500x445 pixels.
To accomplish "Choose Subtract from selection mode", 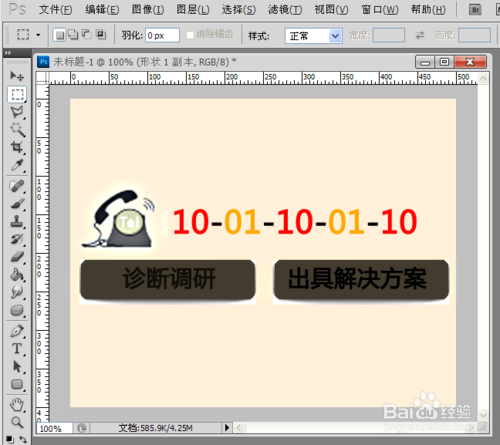I will (87, 34).
